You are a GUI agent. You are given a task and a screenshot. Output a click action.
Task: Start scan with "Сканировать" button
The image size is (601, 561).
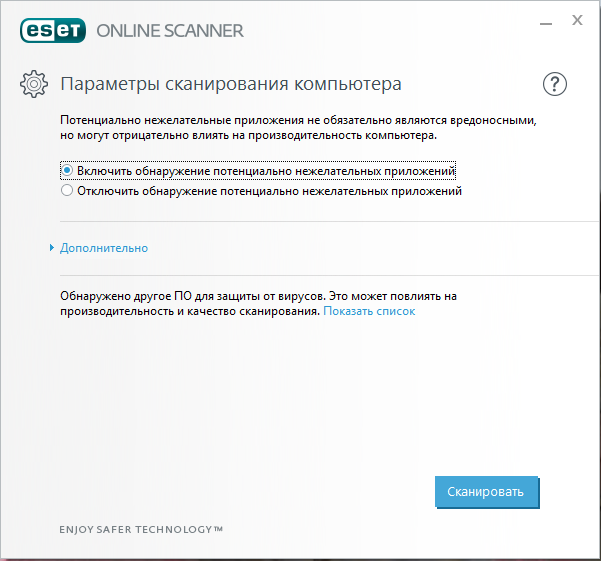486,492
